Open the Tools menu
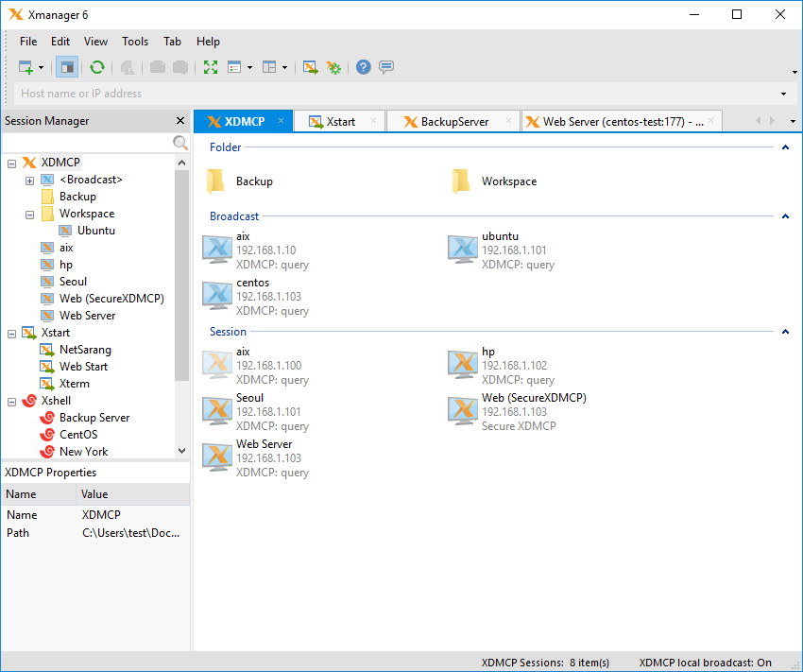 135,42
